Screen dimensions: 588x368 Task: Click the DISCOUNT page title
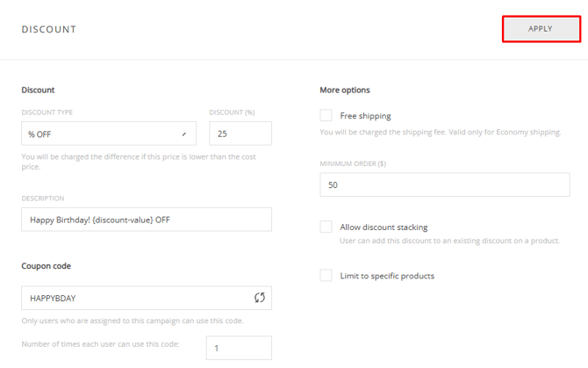[x=49, y=29]
